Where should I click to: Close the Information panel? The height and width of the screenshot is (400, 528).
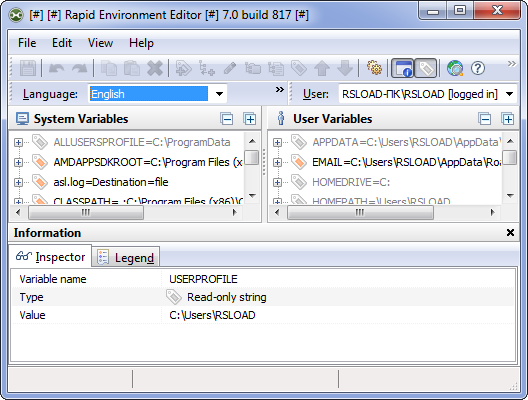click(510, 233)
